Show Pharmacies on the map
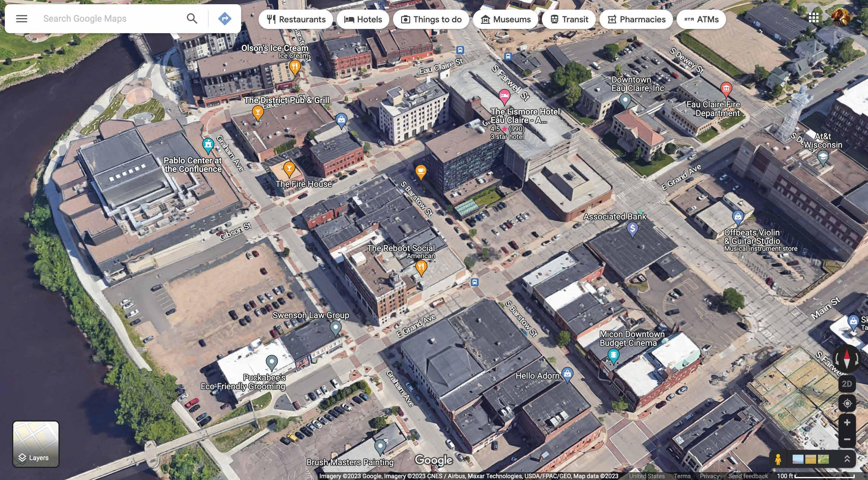The height and width of the screenshot is (480, 868). coord(636,20)
